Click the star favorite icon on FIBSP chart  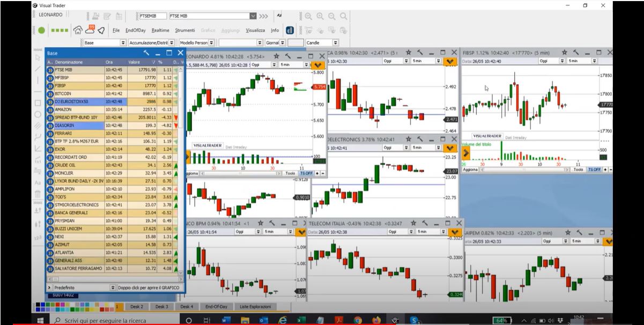[x=564, y=52]
